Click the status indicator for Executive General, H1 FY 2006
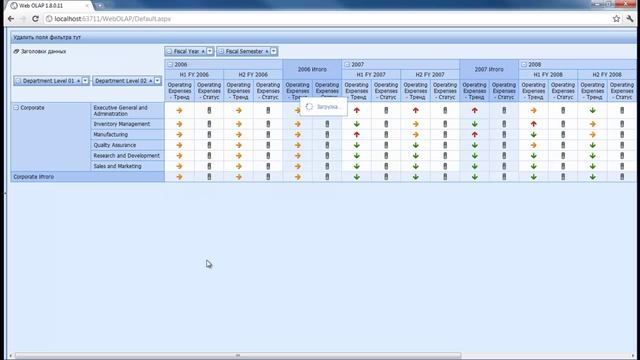Image resolution: width=640 pixels, height=360 pixels. pos(209,110)
